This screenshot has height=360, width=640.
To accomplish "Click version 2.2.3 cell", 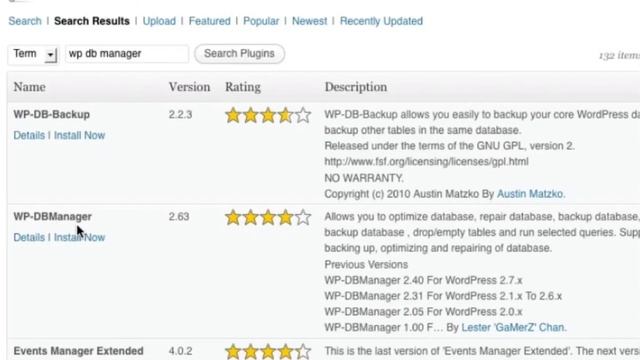I will [x=180, y=115].
